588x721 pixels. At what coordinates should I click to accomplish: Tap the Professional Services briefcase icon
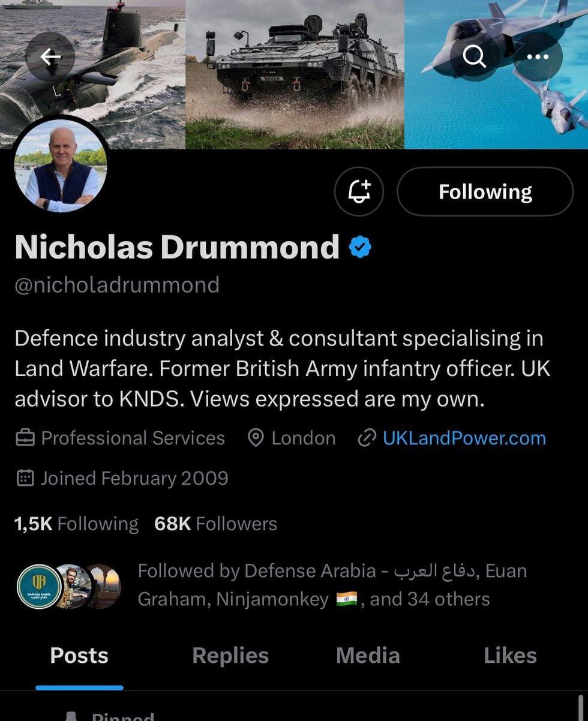pos(25,438)
